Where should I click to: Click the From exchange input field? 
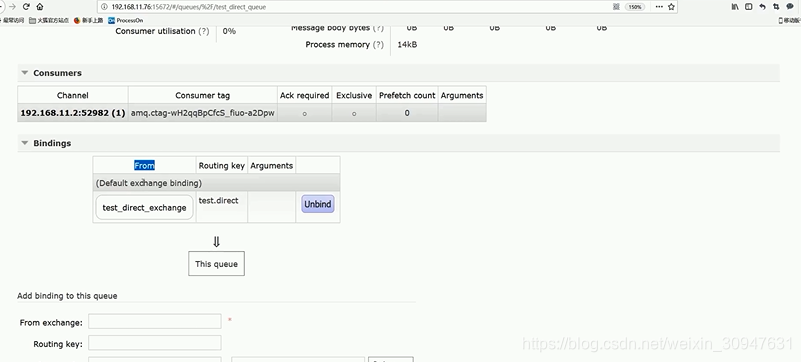tap(155, 321)
